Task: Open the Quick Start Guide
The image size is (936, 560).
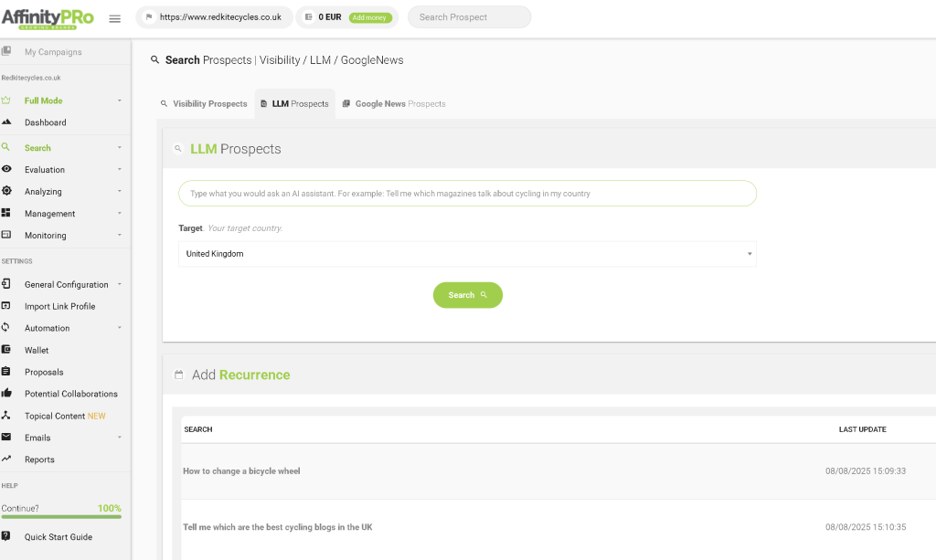Action: [x=58, y=537]
